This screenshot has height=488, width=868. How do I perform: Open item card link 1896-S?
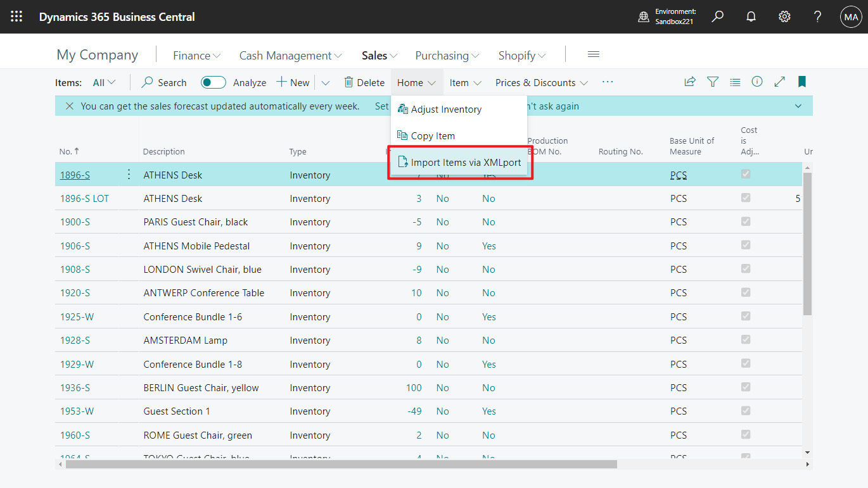pyautogui.click(x=75, y=175)
